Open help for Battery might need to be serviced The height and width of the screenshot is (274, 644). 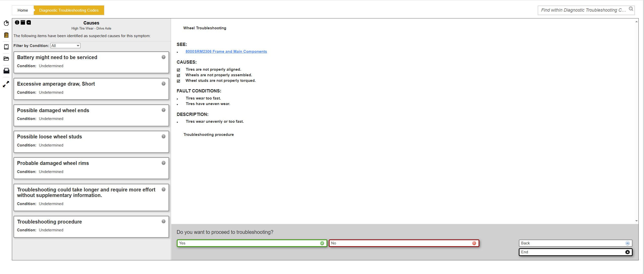point(163,57)
